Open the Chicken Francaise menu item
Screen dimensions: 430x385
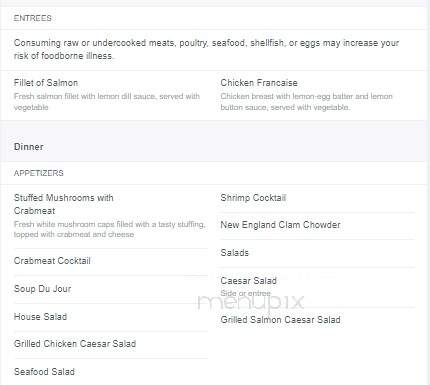click(x=259, y=83)
